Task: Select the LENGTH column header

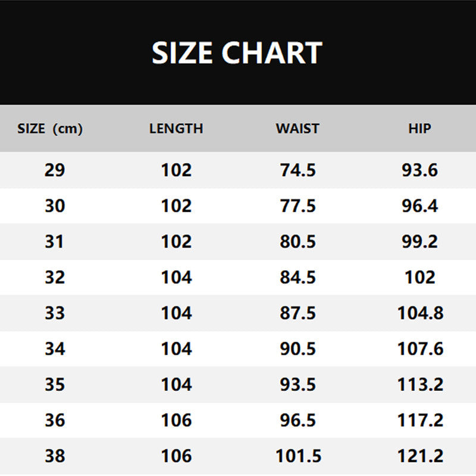Action: pos(176,129)
